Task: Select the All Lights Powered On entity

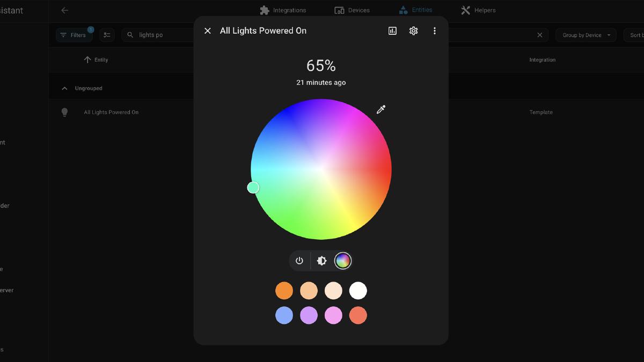Action: click(110, 112)
